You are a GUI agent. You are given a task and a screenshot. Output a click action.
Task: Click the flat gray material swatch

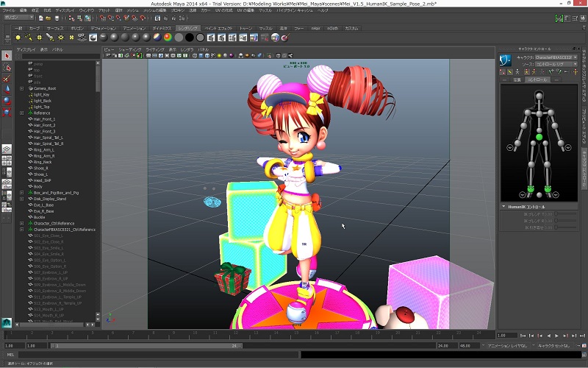click(x=179, y=38)
